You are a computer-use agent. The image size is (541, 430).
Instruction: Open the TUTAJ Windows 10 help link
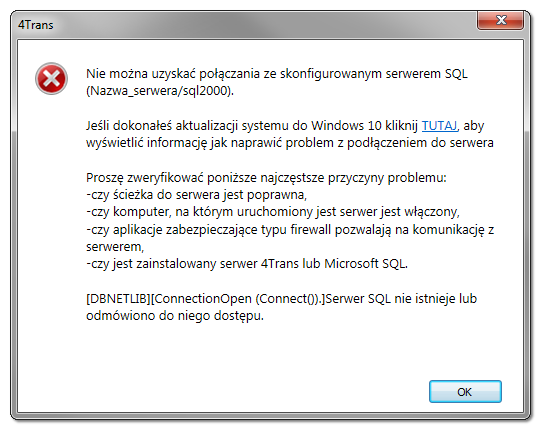click(x=439, y=126)
